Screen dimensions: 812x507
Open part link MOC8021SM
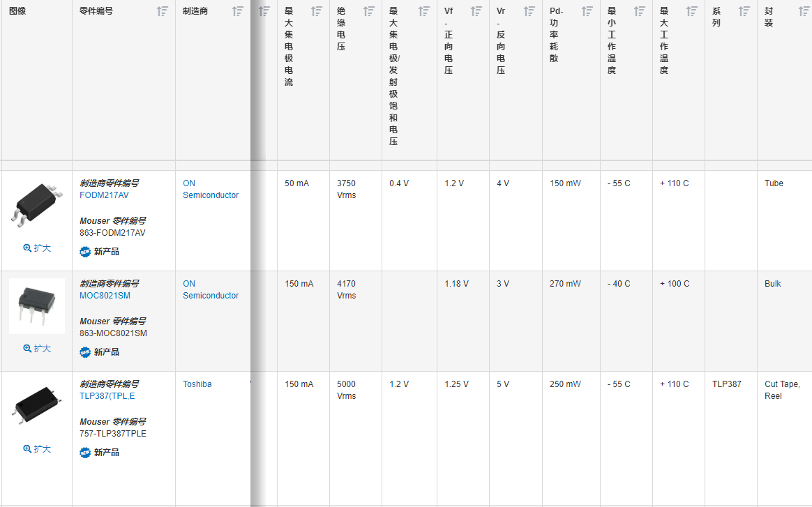click(105, 296)
